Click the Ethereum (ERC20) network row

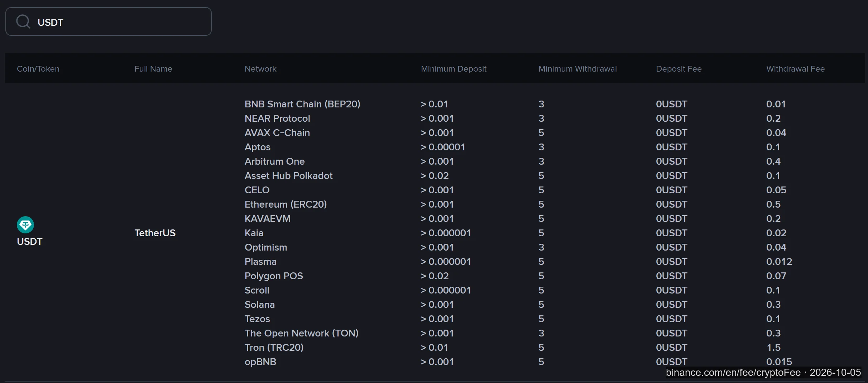[286, 204]
